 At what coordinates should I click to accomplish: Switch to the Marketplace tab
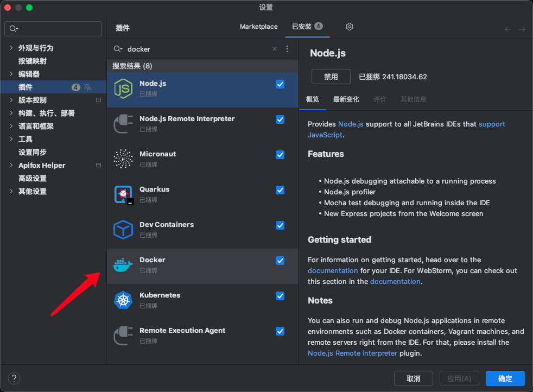click(x=259, y=27)
